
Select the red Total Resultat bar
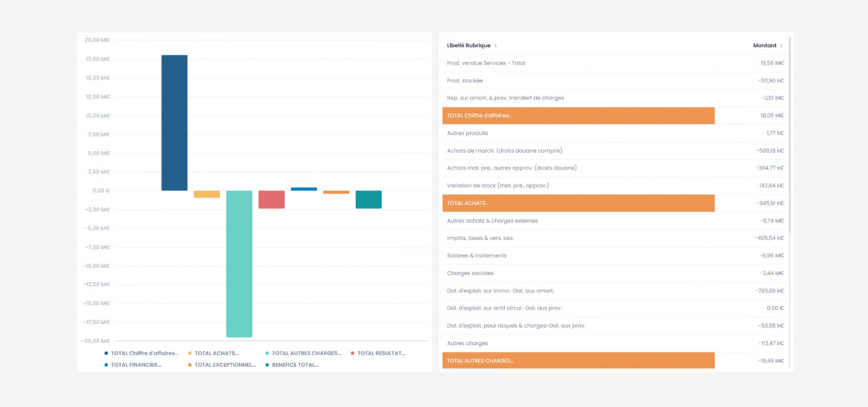(x=271, y=199)
